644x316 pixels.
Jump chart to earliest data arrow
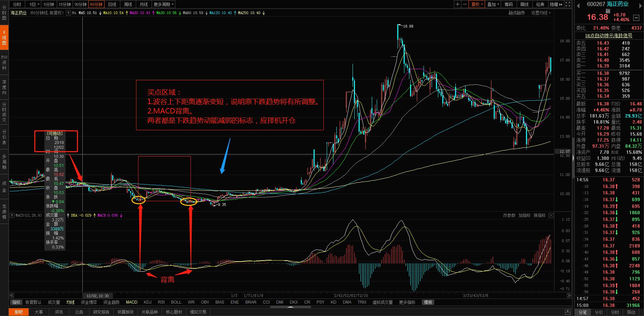point(11,296)
